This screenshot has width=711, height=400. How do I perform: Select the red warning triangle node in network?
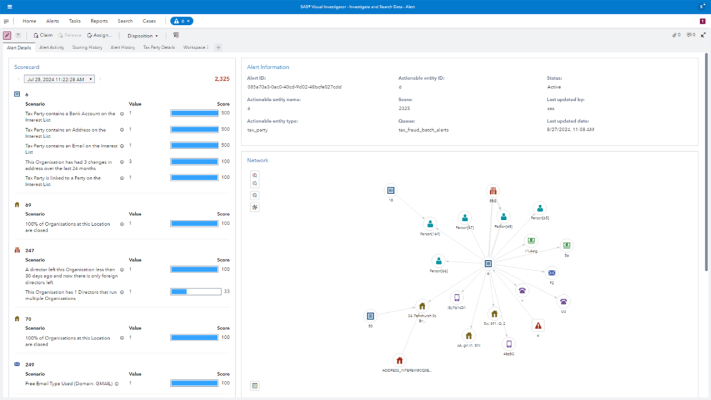click(538, 326)
